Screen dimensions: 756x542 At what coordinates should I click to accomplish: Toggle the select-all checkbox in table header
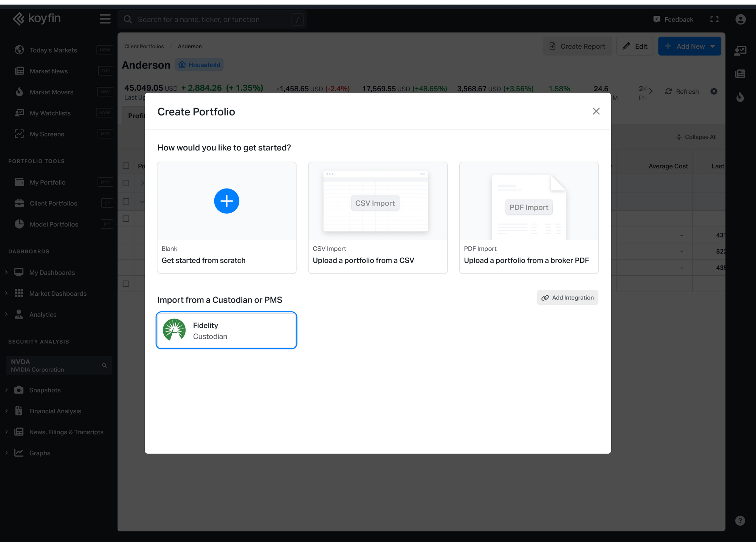click(126, 166)
